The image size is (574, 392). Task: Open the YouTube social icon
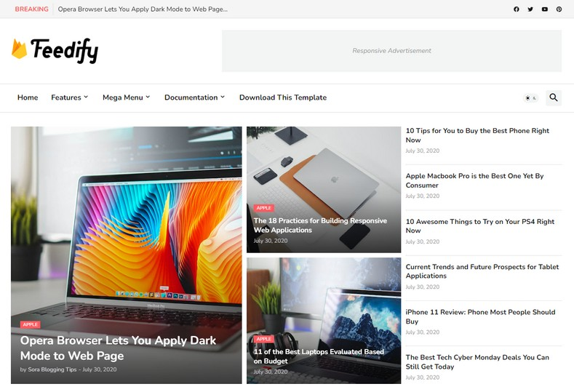pyautogui.click(x=545, y=9)
